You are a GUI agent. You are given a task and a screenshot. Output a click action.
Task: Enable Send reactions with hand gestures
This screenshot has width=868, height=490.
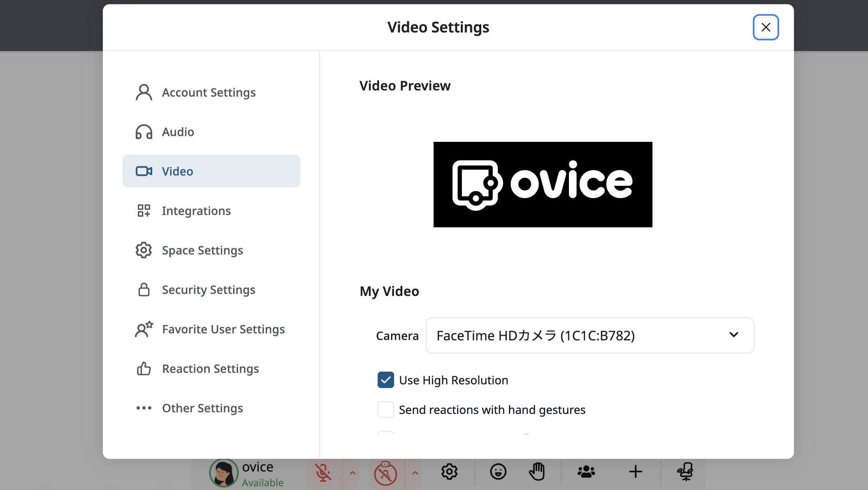[x=385, y=409]
